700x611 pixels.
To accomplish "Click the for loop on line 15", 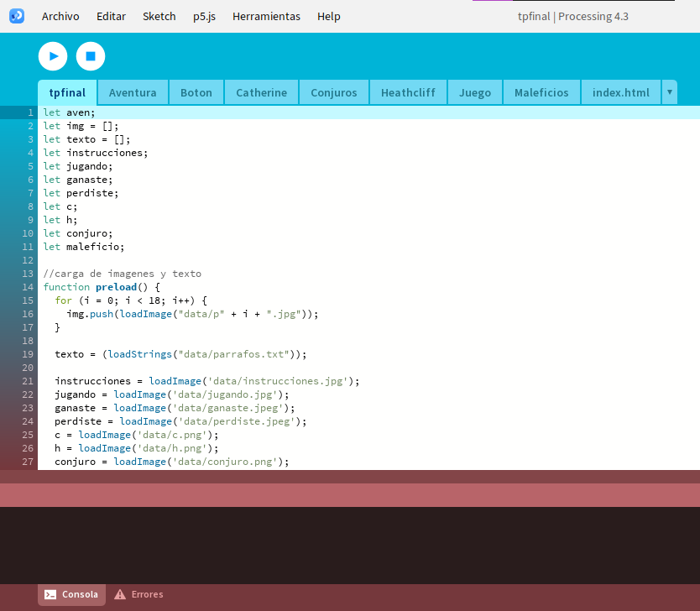I will click(131, 300).
